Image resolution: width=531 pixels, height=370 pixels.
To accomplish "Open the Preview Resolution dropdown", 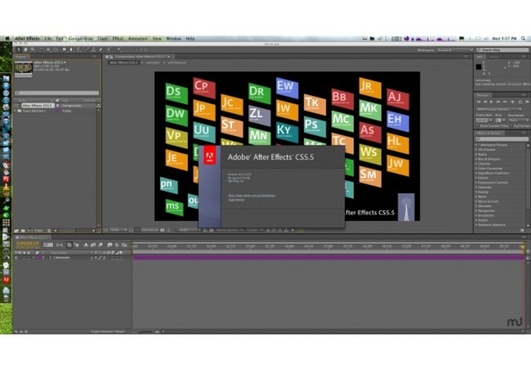I will point(518,120).
